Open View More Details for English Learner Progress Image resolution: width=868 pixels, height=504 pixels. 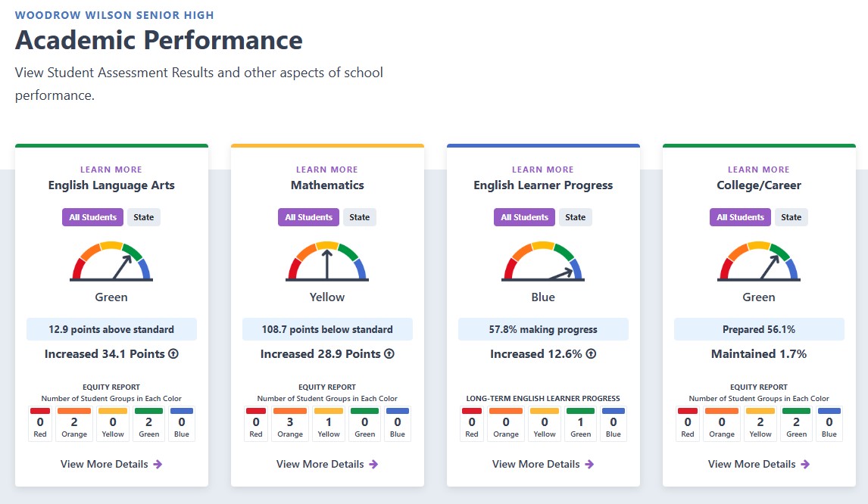click(x=543, y=464)
